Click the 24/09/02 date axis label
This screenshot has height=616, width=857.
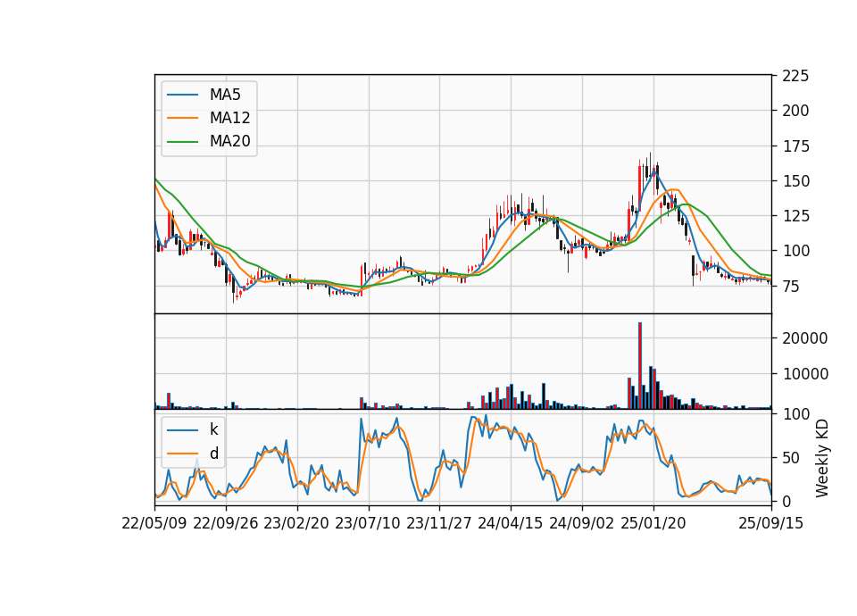[581, 523]
